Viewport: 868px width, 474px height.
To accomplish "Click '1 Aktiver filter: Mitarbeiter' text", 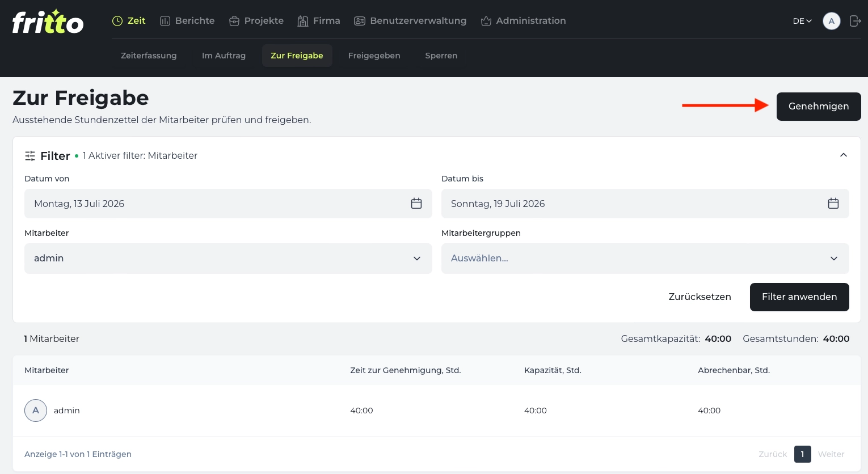I will click(x=140, y=155).
